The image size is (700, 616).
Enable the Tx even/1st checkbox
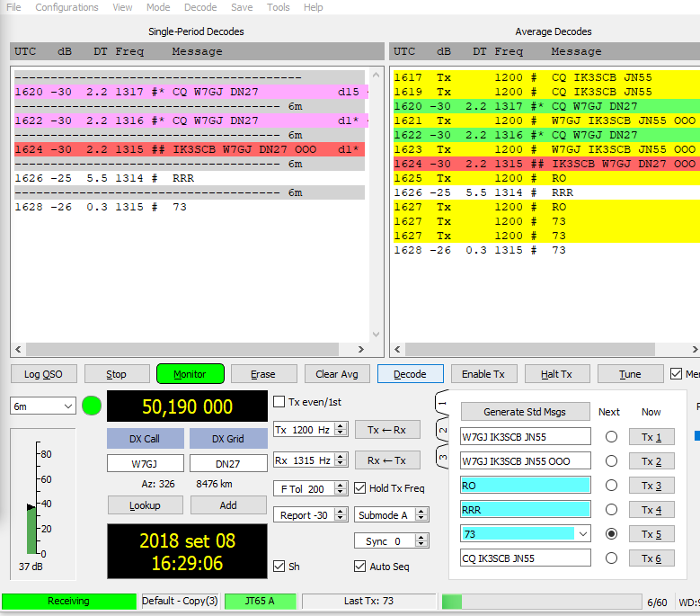tap(279, 402)
